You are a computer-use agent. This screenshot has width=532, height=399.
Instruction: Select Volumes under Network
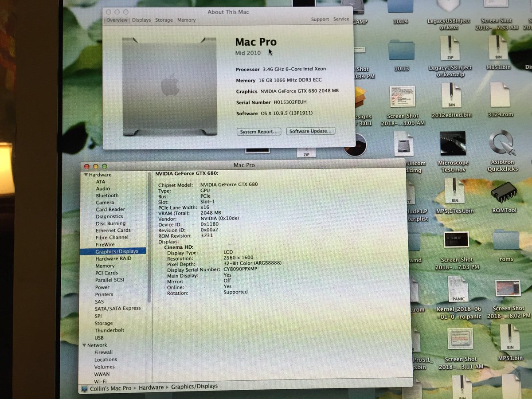(x=104, y=367)
